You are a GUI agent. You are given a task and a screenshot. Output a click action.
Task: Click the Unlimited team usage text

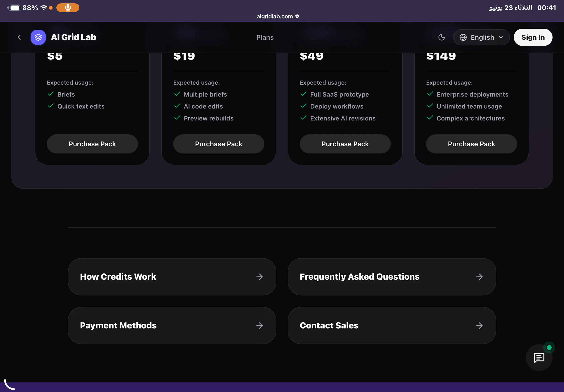[x=469, y=106]
